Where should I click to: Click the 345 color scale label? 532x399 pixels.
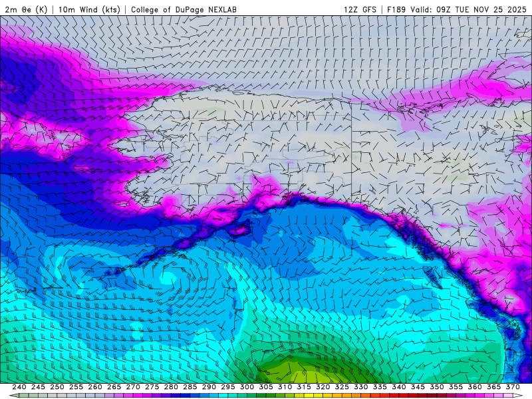418,387
